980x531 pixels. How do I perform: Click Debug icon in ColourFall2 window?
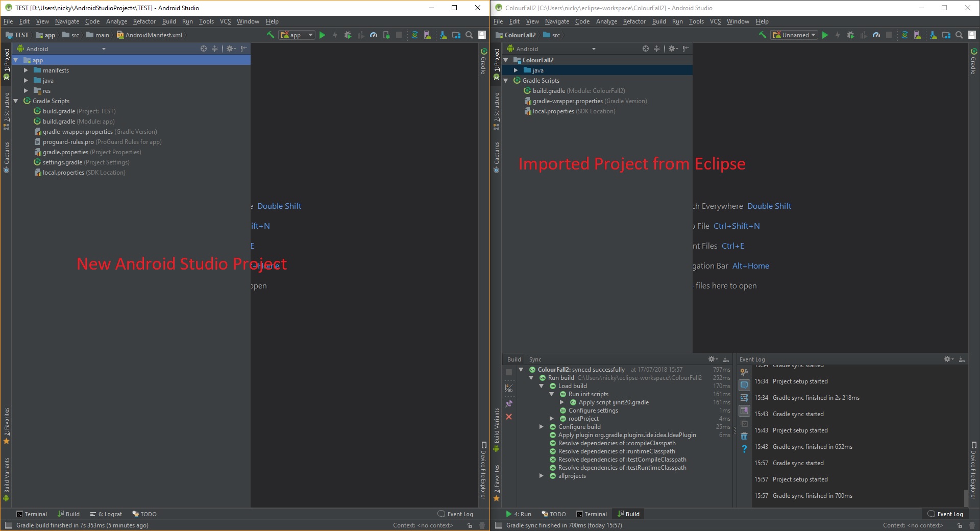click(x=850, y=35)
